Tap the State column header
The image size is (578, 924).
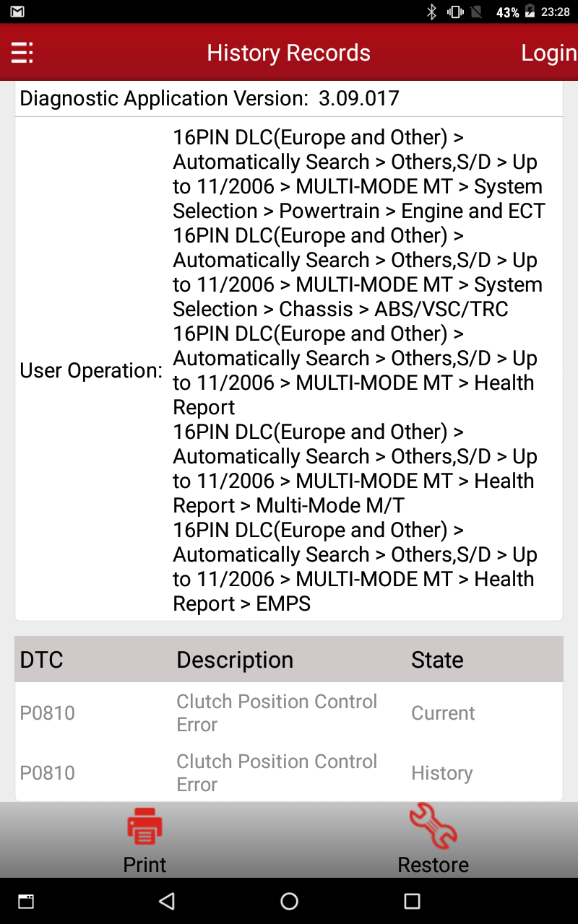click(x=437, y=660)
